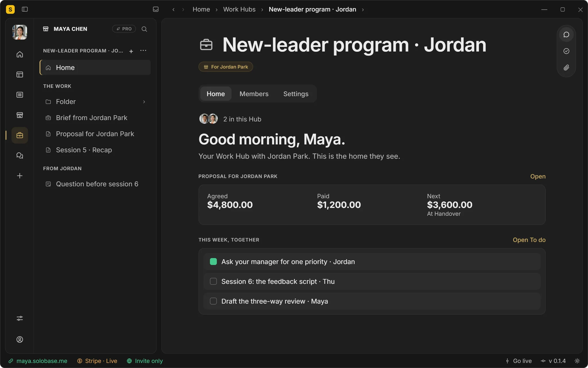Viewport: 588px width, 368px height.
Task: Click Work Hubs in the breadcrumb
Action: click(239, 9)
